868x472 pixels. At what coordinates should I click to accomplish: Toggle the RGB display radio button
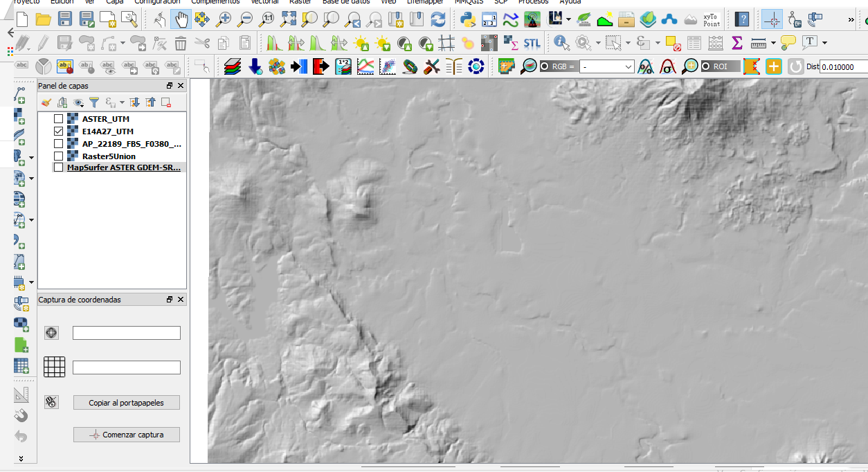(x=545, y=66)
